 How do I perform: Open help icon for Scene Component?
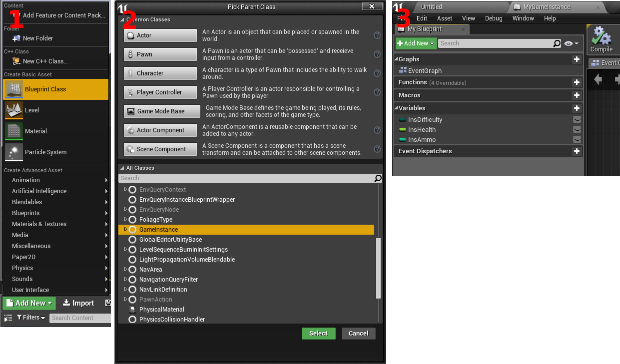(x=377, y=149)
